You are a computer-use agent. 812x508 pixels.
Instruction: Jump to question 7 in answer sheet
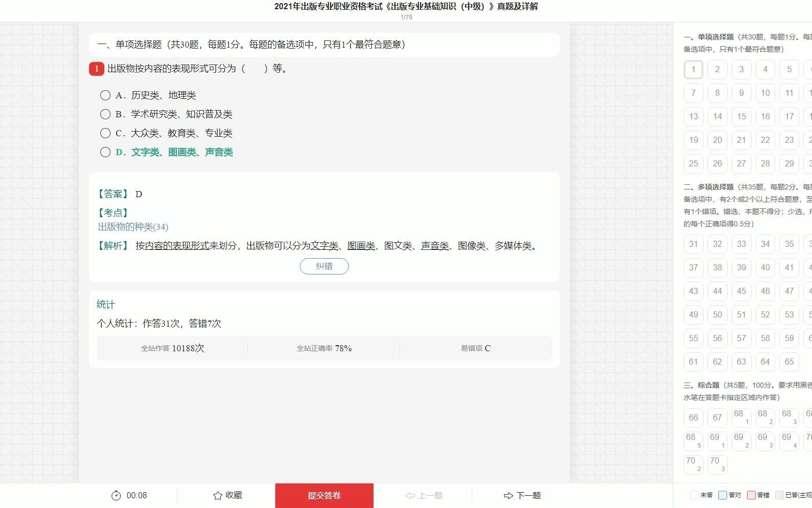tap(693, 93)
